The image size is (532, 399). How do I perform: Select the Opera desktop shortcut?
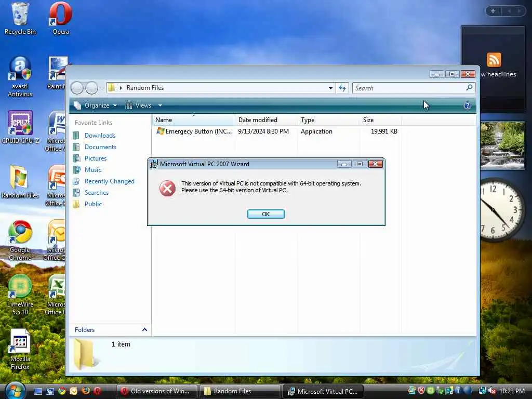(61, 19)
